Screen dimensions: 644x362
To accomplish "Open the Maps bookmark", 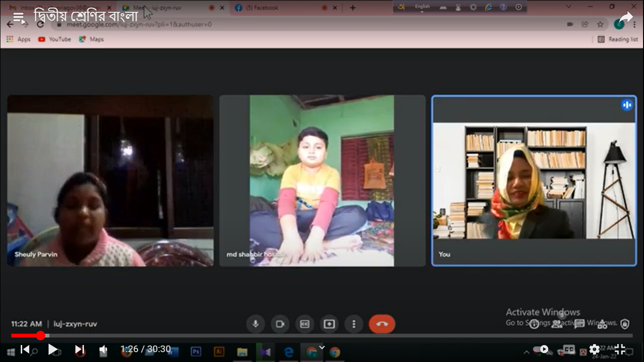I will pos(91,40).
